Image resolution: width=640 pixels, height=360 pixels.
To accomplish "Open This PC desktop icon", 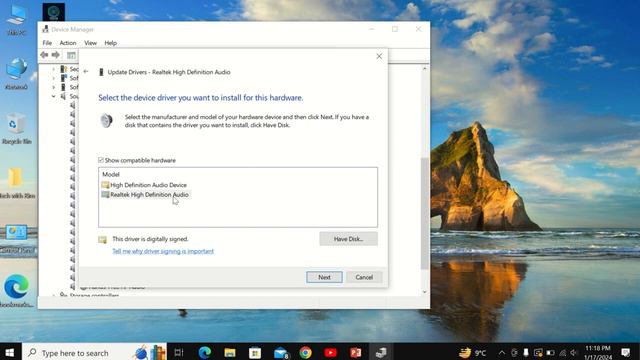I will pyautogui.click(x=17, y=19).
